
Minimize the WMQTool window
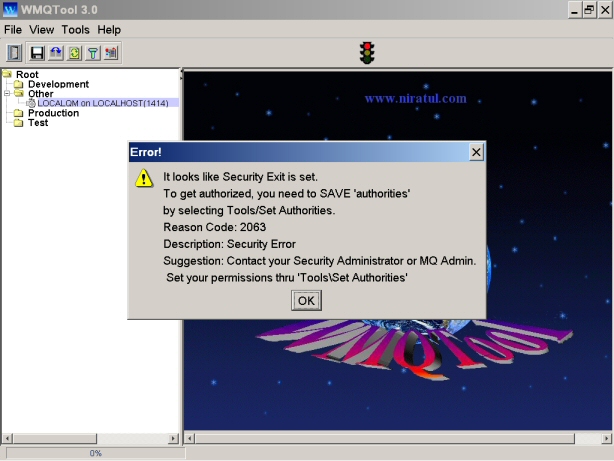tap(574, 10)
